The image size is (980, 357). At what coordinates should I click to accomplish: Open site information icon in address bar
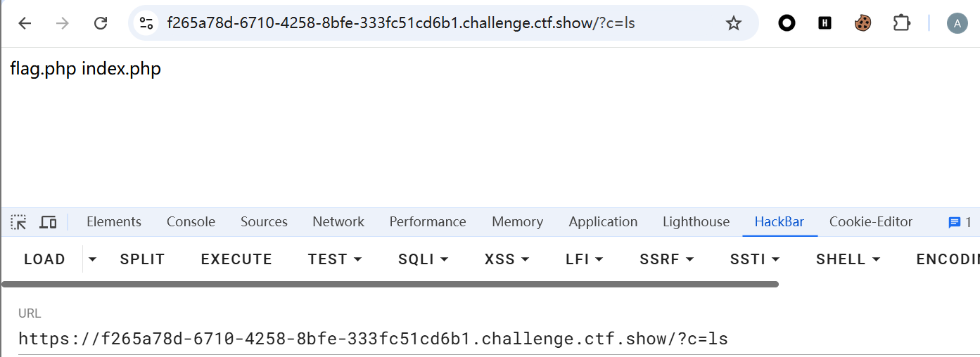[x=146, y=23]
